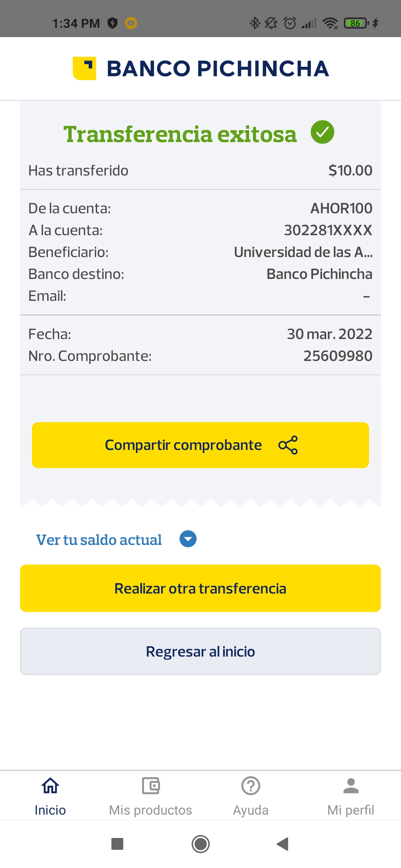Image resolution: width=401 pixels, height=868 pixels.
Task: Open the Ayuda tab
Action: tap(251, 810)
